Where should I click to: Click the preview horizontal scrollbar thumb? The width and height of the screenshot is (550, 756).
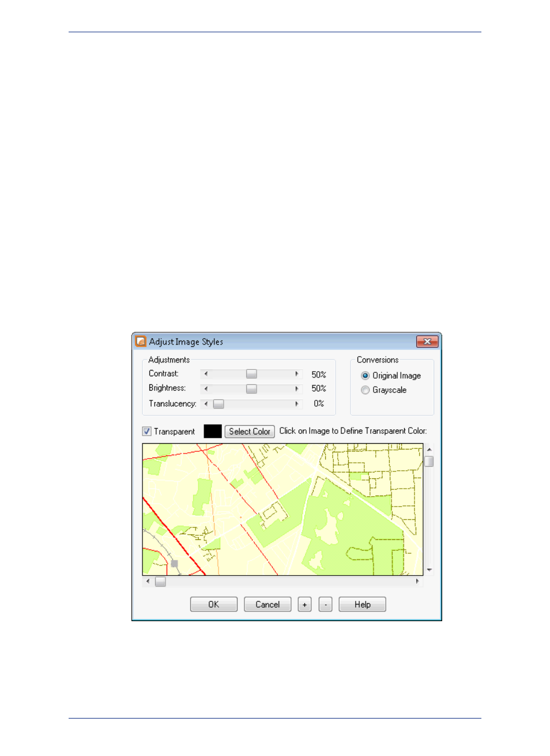(x=160, y=581)
